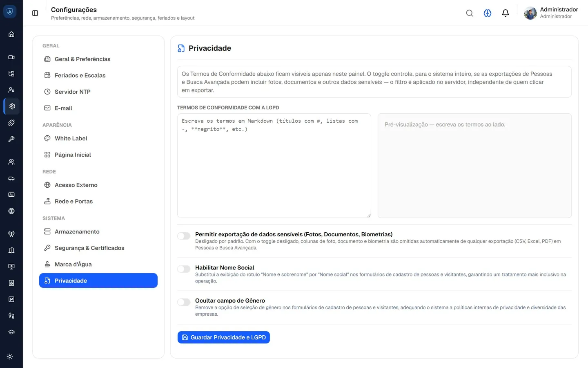The width and height of the screenshot is (588, 368).
Task: Go to Rede e Portas
Action: 98,201
